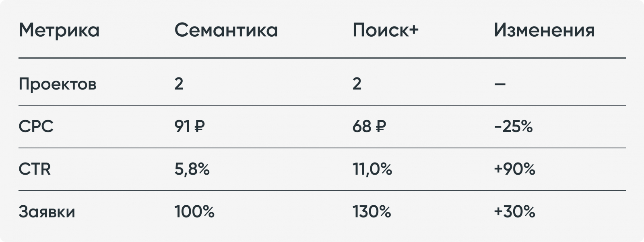Click the dash in Проектов row
Viewport: 644px width, 242px height.
pyautogui.click(x=500, y=84)
